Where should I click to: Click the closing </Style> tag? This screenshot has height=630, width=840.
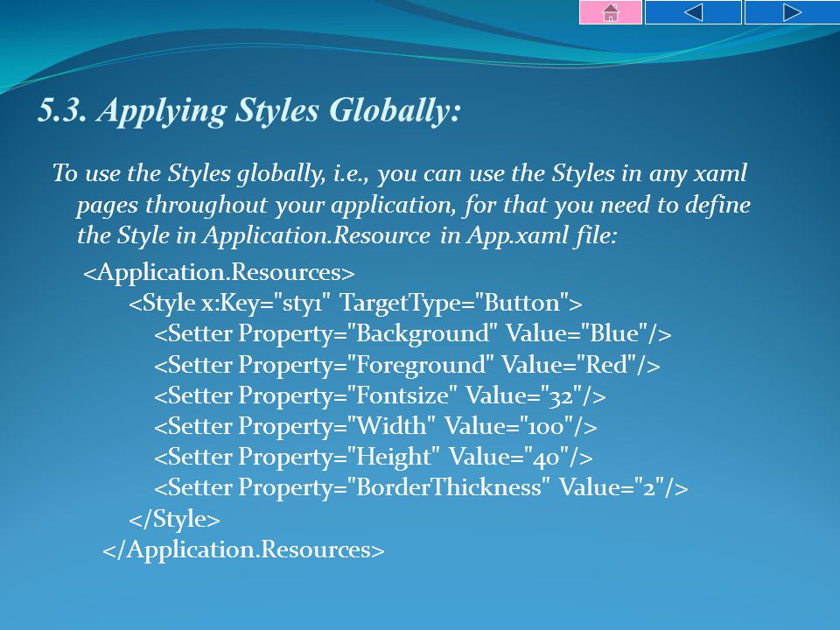point(175,519)
